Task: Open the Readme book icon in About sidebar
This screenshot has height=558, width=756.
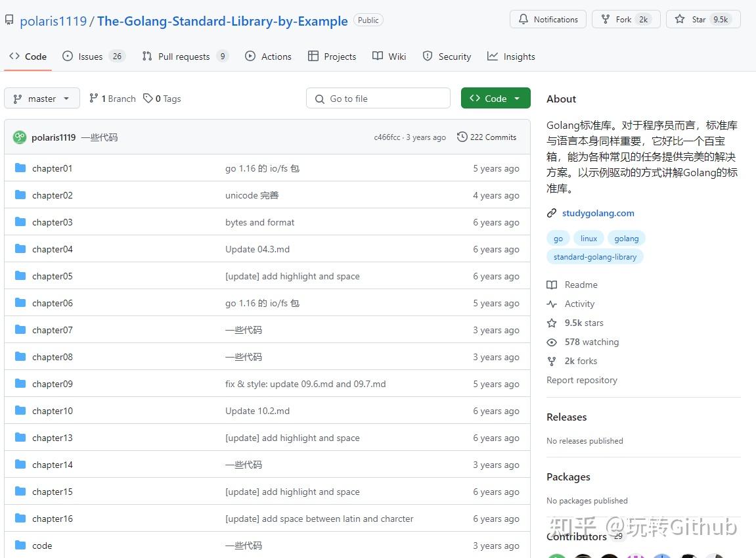Action: pyautogui.click(x=552, y=285)
